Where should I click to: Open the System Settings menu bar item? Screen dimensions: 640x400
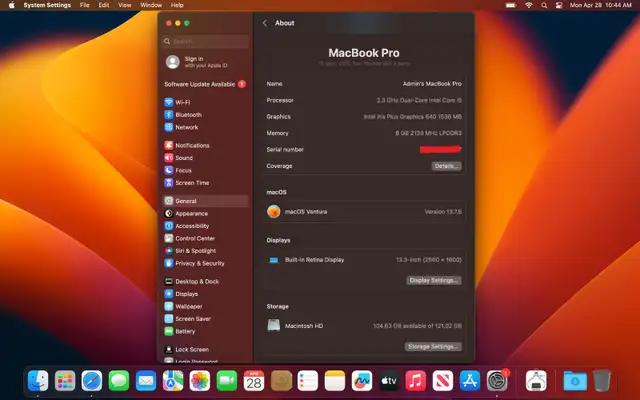pyautogui.click(x=47, y=5)
